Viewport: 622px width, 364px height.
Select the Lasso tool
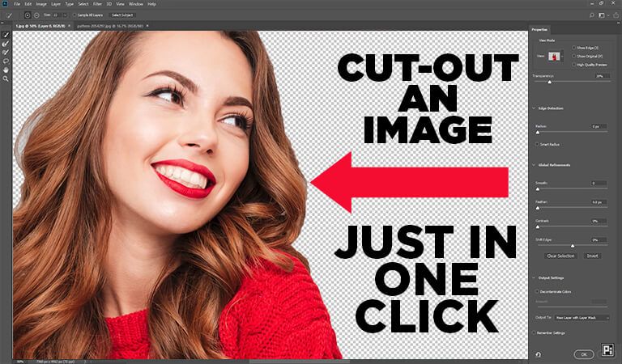[x=6, y=61]
